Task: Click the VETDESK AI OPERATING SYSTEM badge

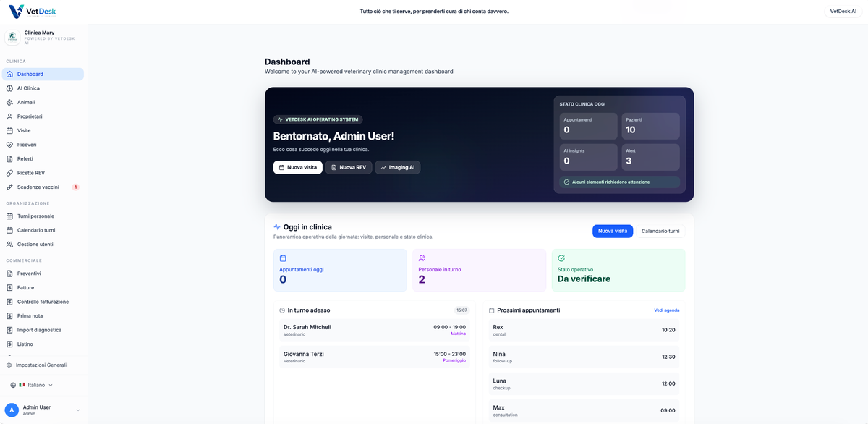Action: [318, 119]
